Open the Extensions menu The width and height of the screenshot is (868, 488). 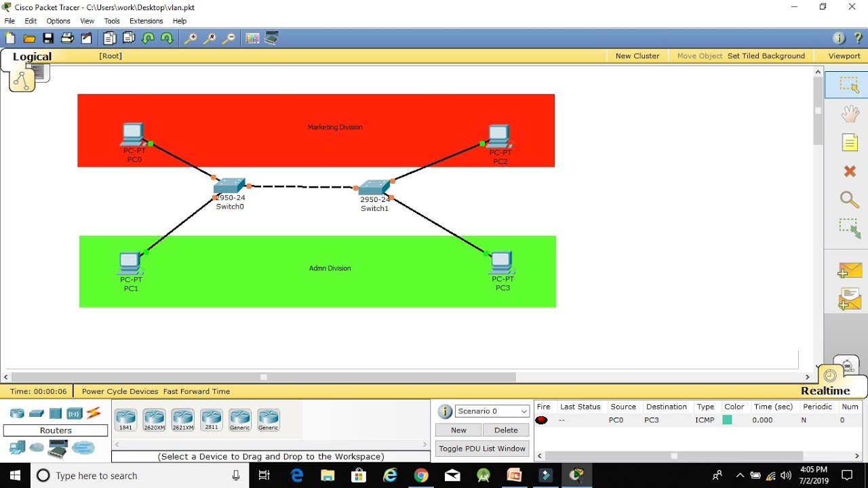[x=146, y=21]
